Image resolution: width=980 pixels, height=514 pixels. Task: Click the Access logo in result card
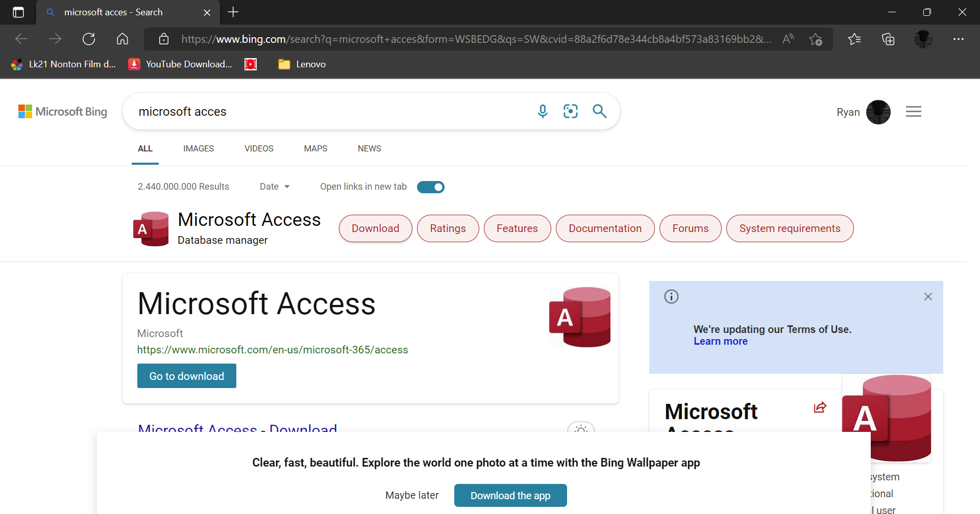580,317
